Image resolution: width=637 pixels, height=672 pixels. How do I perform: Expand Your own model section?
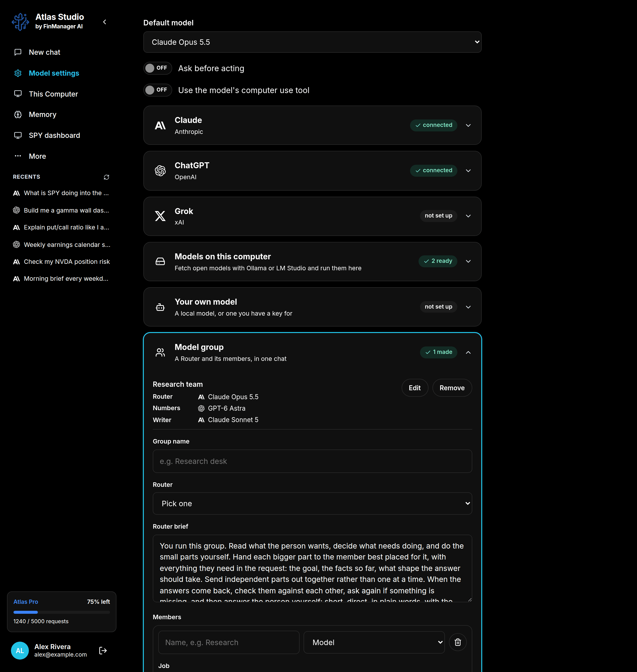tap(468, 307)
